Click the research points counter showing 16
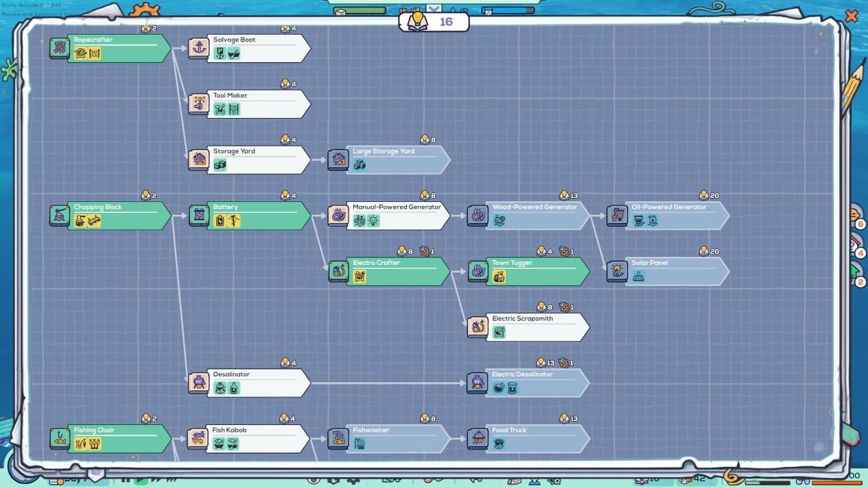This screenshot has height=488, width=868. tap(434, 22)
